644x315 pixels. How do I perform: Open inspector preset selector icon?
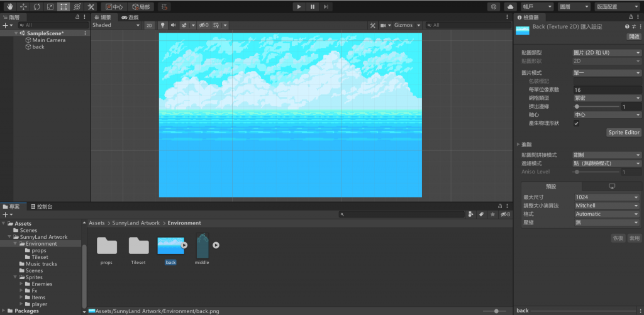634,26
